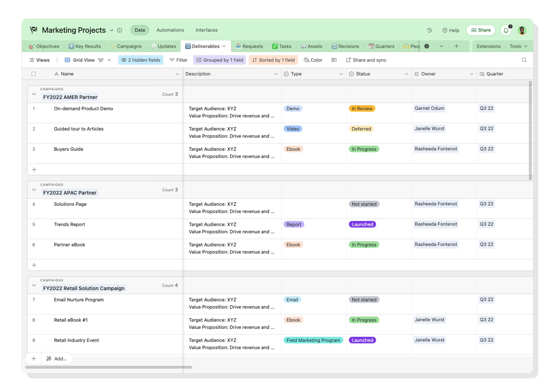Click the Help button
555x392 pixels.
coord(451,30)
